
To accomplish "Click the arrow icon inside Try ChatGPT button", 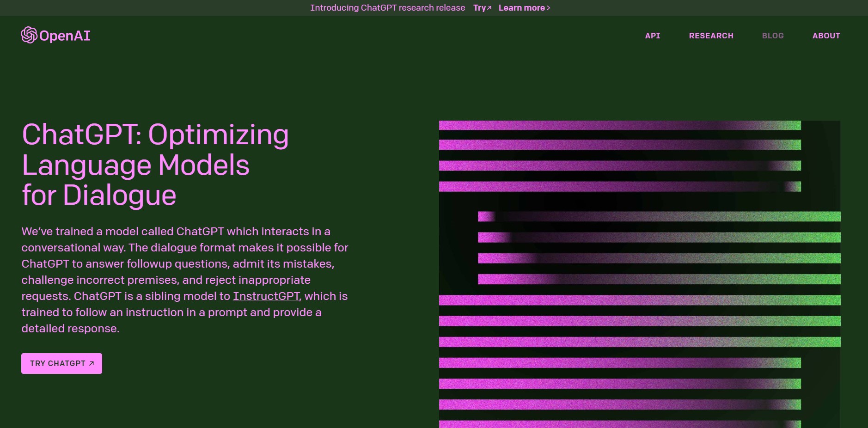I will [92, 364].
